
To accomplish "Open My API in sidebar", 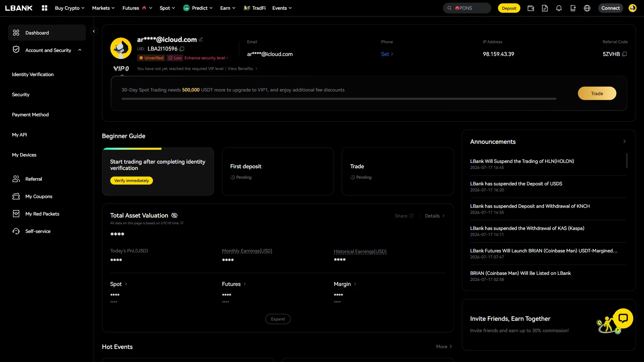I will pyautogui.click(x=19, y=135).
